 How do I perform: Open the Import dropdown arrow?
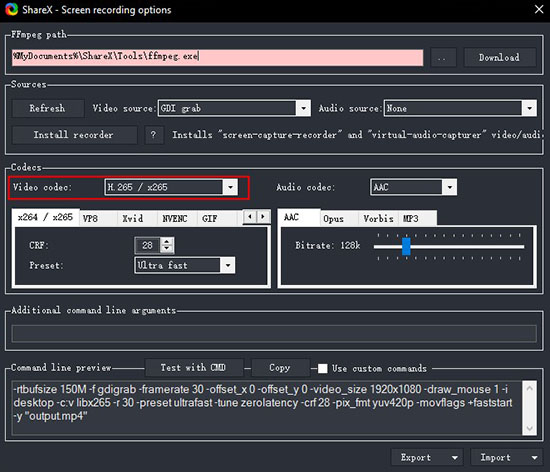(x=535, y=457)
